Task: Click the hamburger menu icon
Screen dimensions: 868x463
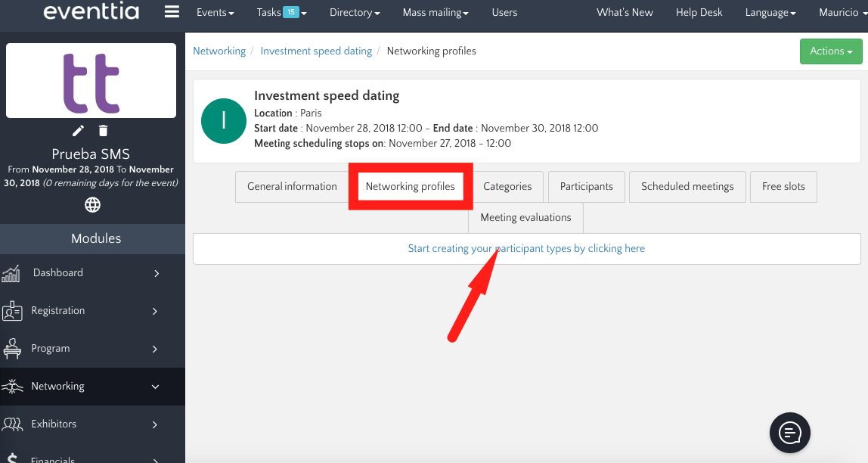Action: (x=172, y=12)
